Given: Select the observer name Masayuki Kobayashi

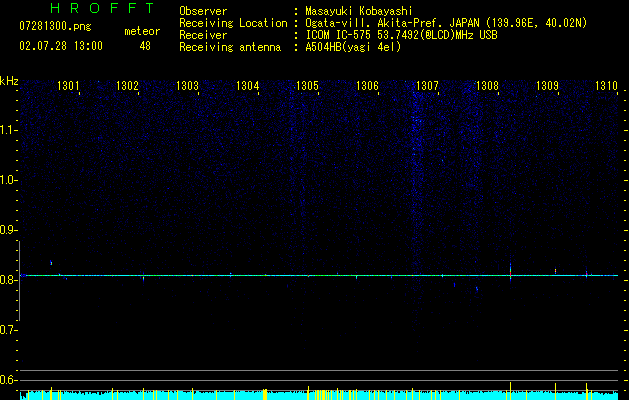Looking at the screenshot, I should 359,11.
